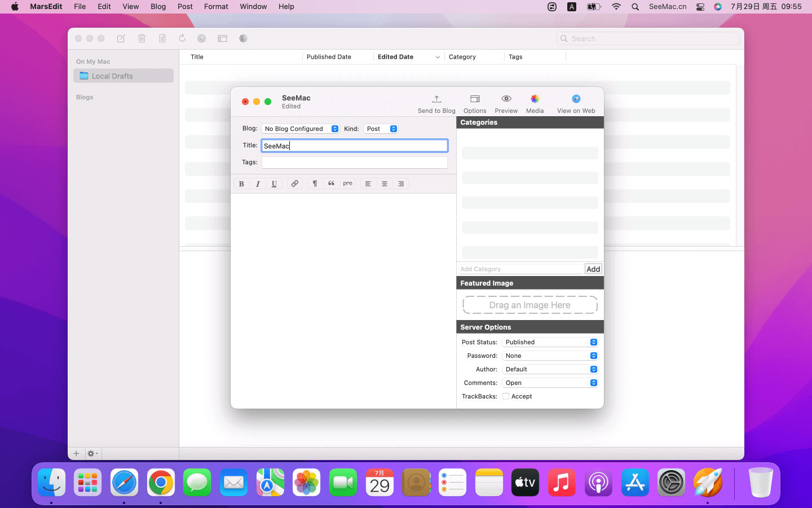812x508 pixels.
Task: Insert a link using the link icon
Action: [x=294, y=184]
